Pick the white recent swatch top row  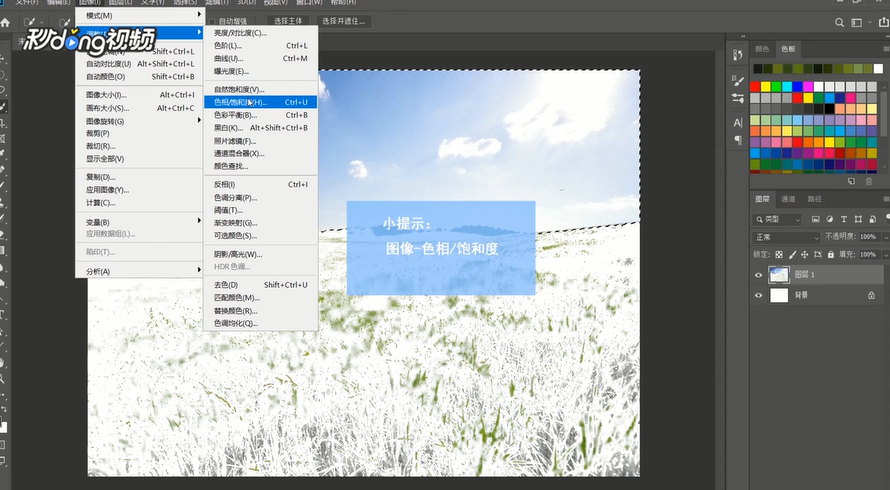click(x=878, y=69)
